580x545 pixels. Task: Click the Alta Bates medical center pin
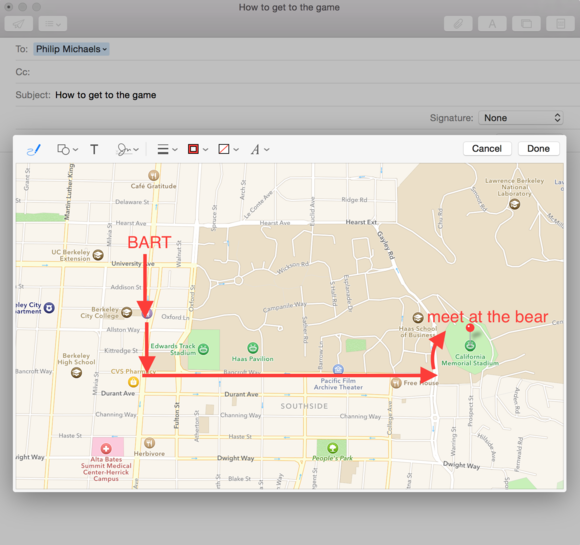[x=106, y=448]
